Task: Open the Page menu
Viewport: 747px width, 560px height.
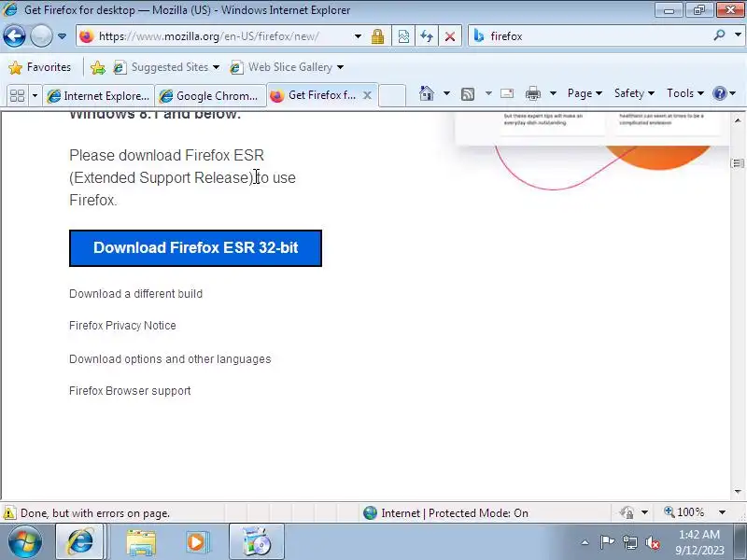Action: click(x=585, y=93)
